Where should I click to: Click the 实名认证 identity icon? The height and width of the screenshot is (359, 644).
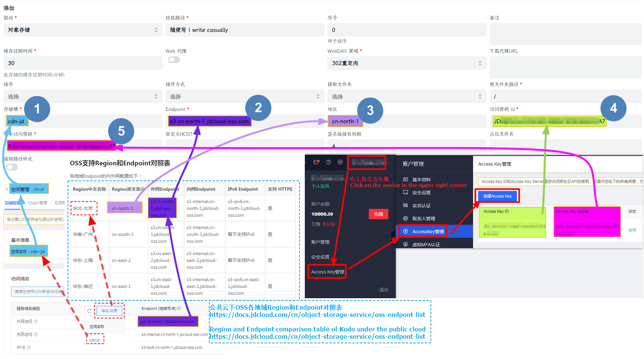(406, 205)
